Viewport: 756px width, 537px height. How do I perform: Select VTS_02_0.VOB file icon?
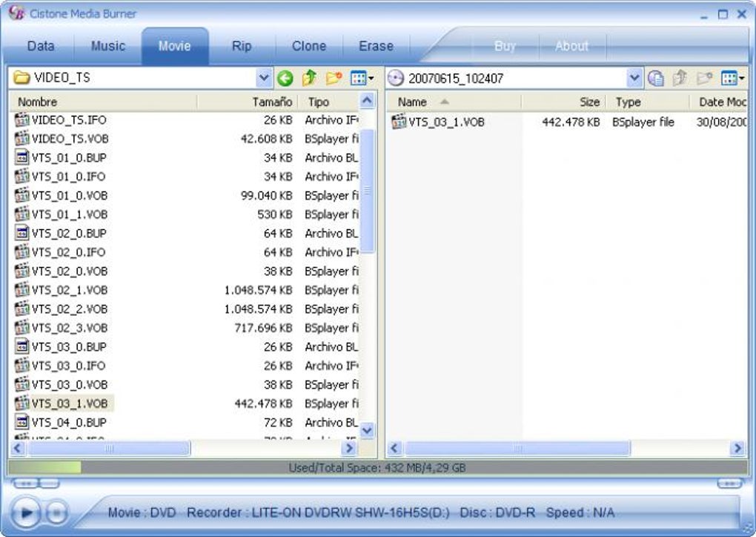21,271
